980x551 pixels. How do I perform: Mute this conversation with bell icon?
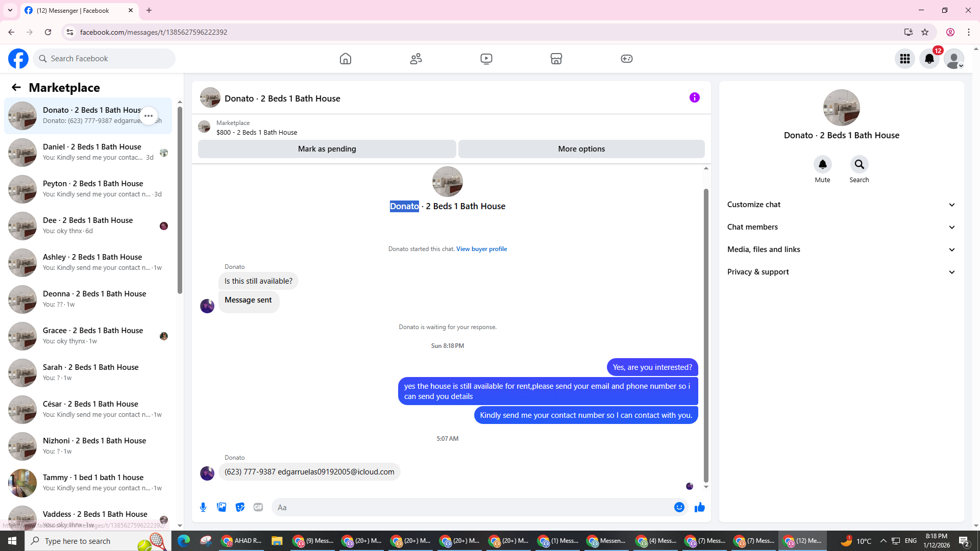(822, 165)
